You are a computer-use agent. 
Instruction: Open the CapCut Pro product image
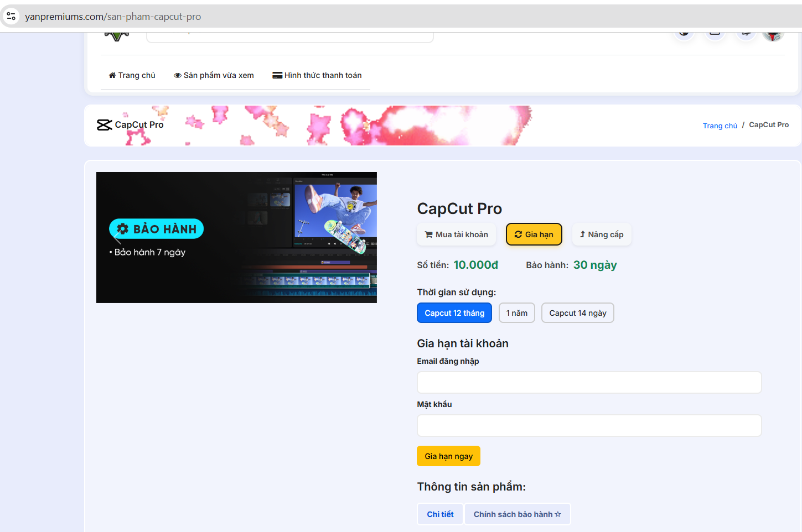[236, 237]
